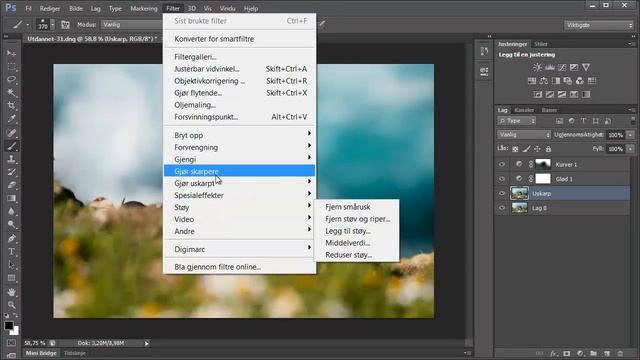
Task: Select the Hand tool
Action: click(11, 292)
